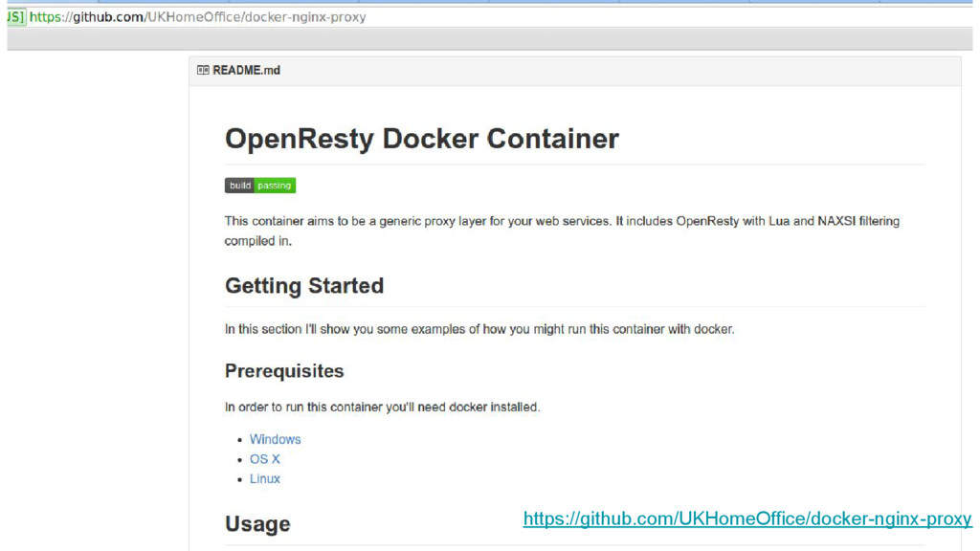The height and width of the screenshot is (551, 980).
Task: Click the sentence 'In order to run this container'
Action: coord(382,407)
